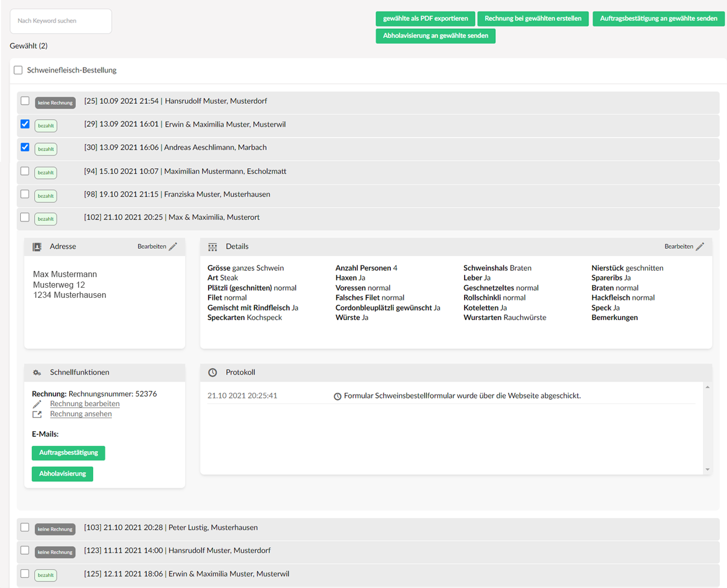Click 'Auftragsbestätigung an gewählte senden' button
Screen dimensions: 727x588
tap(658, 19)
